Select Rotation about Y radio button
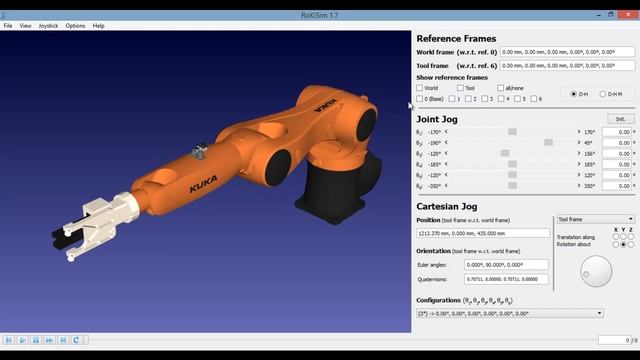This screenshot has width=640, height=360. coord(623,244)
